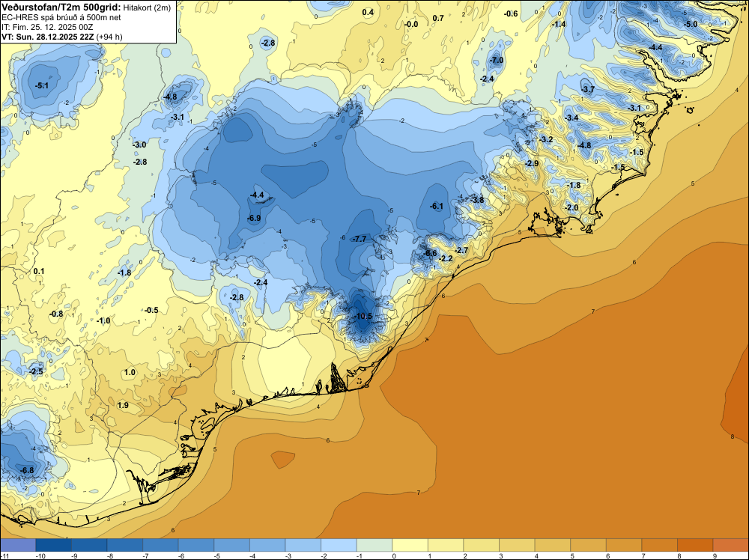This screenshot has height=560, width=749.
Task: Click the coldest value label -10.5
Action: click(363, 317)
